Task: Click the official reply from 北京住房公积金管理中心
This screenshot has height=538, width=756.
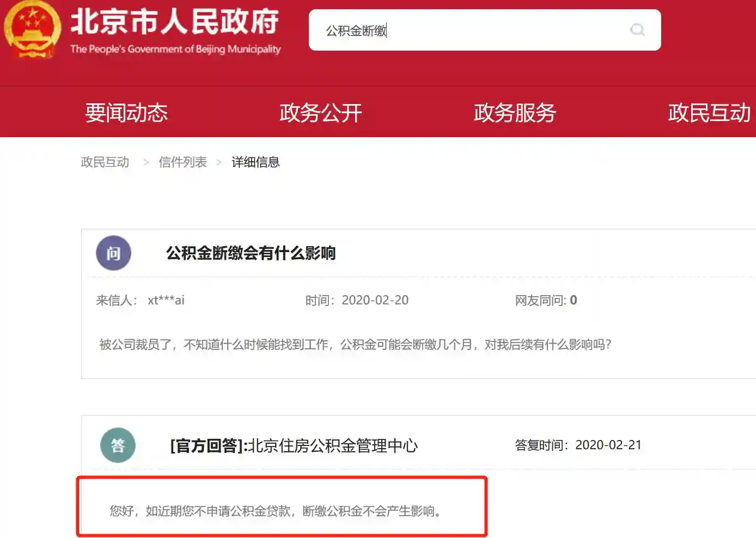Action: tap(292, 445)
